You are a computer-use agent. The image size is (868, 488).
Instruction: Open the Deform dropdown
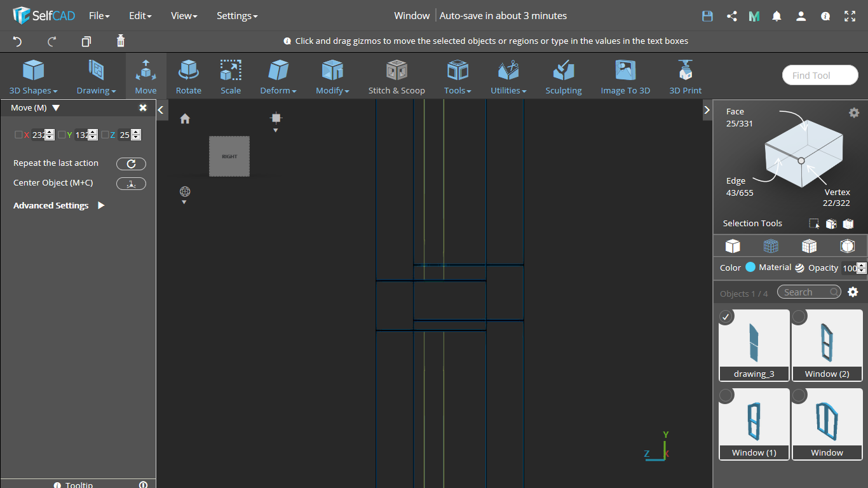[278, 76]
